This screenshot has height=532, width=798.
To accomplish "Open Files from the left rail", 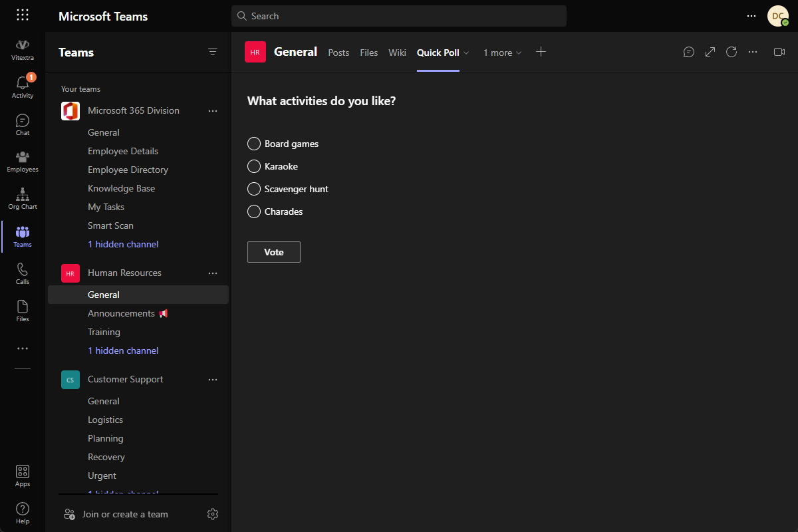I will pos(23,311).
